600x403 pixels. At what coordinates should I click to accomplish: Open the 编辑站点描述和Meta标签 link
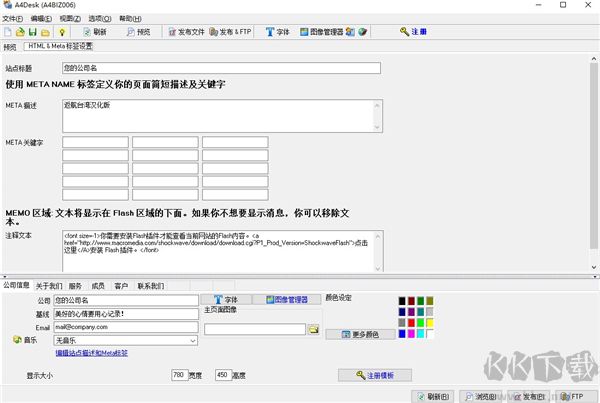point(92,353)
